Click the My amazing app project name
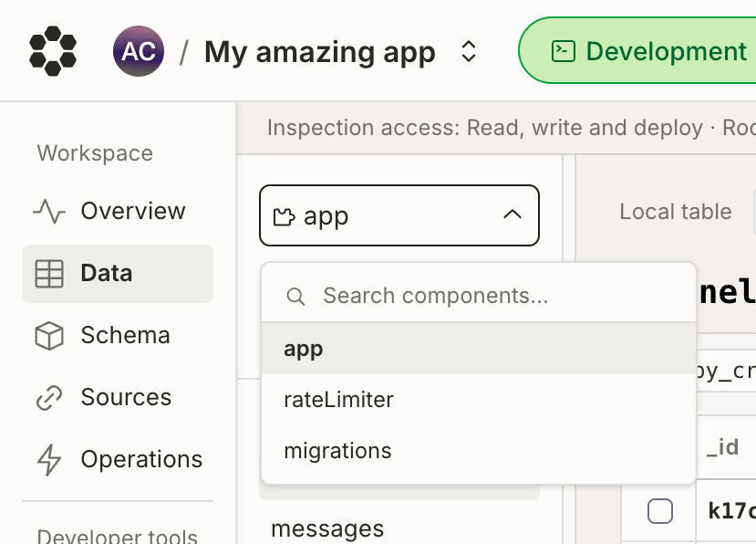Image resolution: width=756 pixels, height=544 pixels. (320, 52)
